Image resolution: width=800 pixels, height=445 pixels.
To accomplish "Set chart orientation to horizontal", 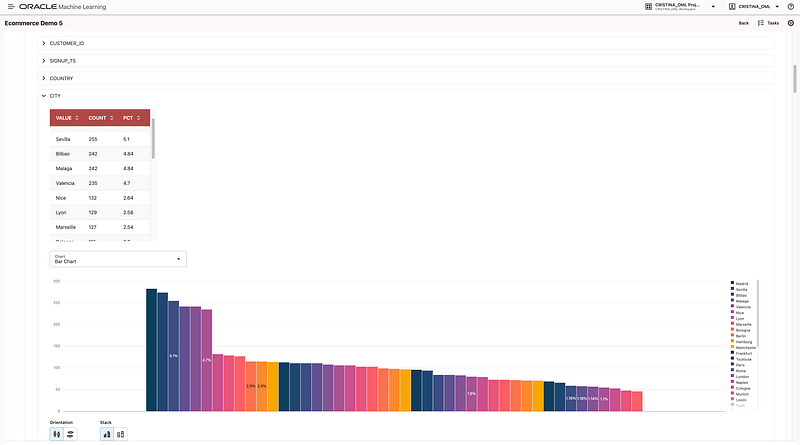I will coord(69,434).
